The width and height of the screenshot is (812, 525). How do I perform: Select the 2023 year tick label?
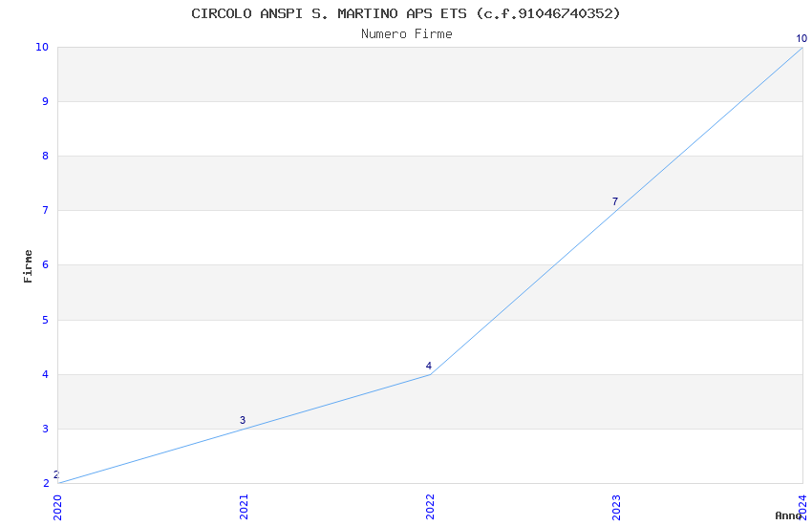(616, 507)
